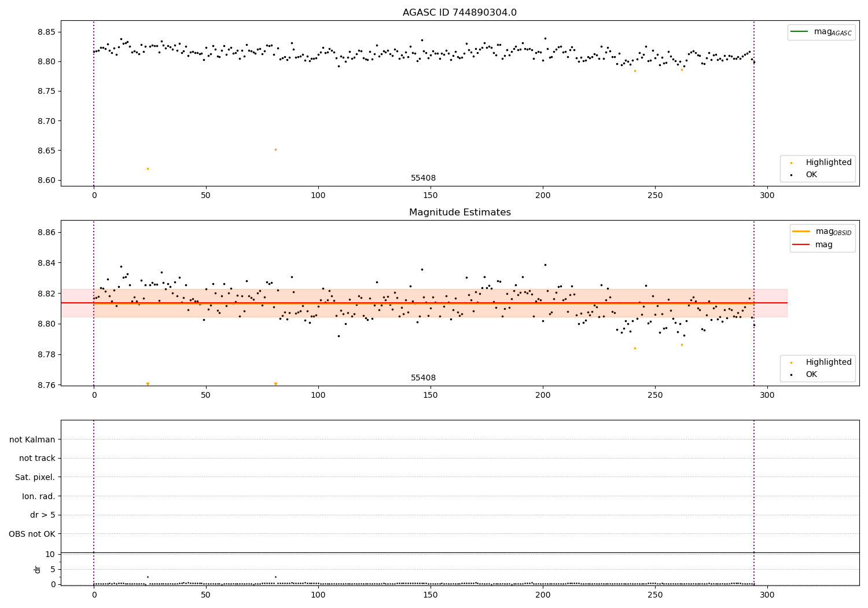868x608 pixels.
Task: Click the 150 x-tick label under bottom plot
Action: point(431,595)
